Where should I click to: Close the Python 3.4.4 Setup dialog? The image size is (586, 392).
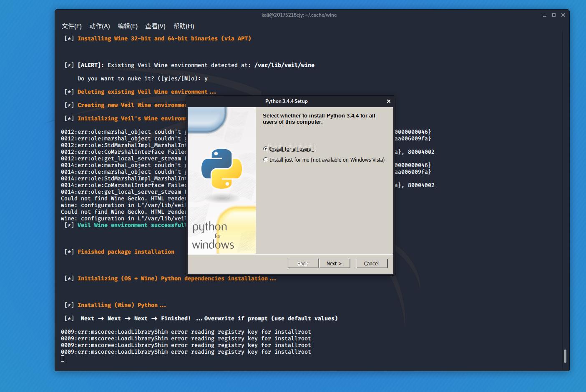[x=389, y=101]
